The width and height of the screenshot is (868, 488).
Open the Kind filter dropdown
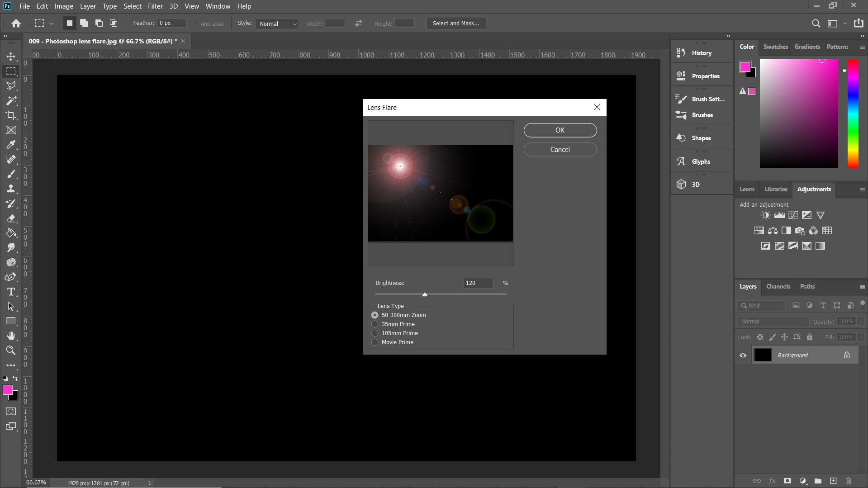[761, 305]
